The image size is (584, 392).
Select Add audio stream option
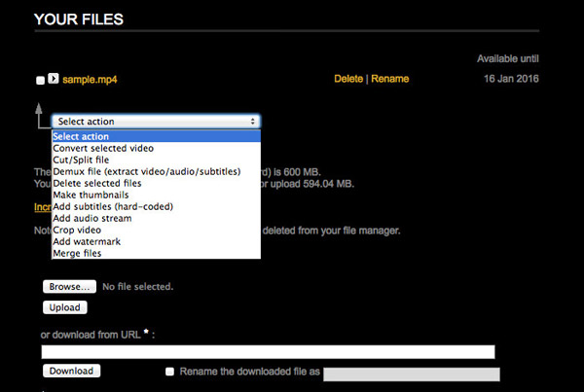click(x=91, y=218)
